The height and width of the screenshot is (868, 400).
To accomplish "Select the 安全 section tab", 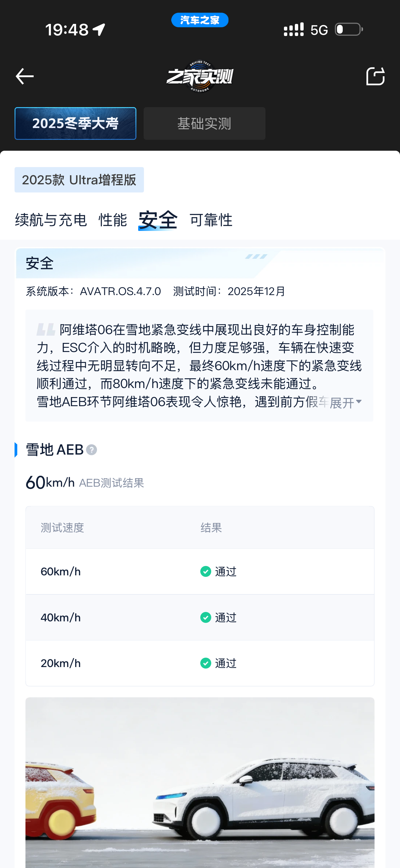I will [158, 220].
